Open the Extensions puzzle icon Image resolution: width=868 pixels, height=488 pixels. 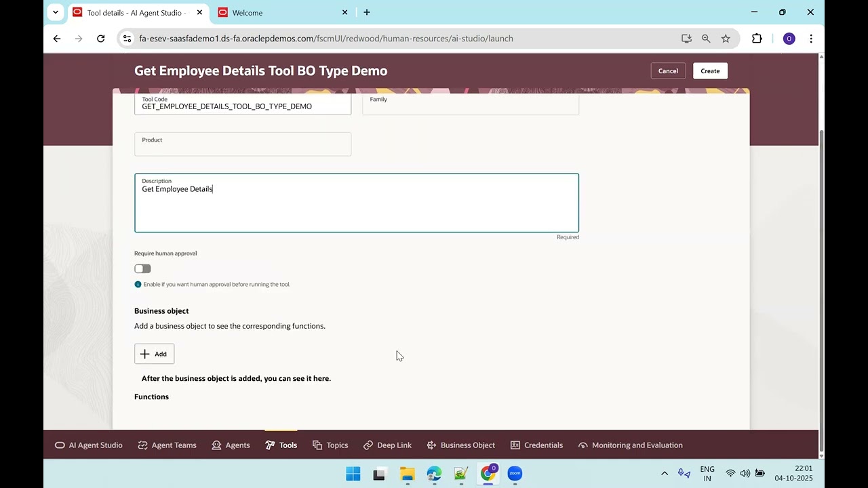click(x=757, y=39)
